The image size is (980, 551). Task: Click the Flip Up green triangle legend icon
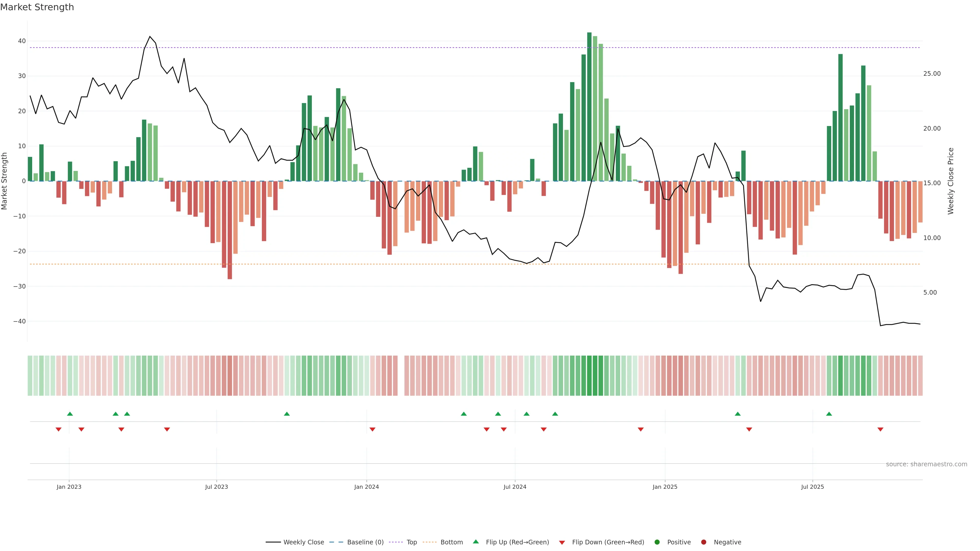coord(475,542)
